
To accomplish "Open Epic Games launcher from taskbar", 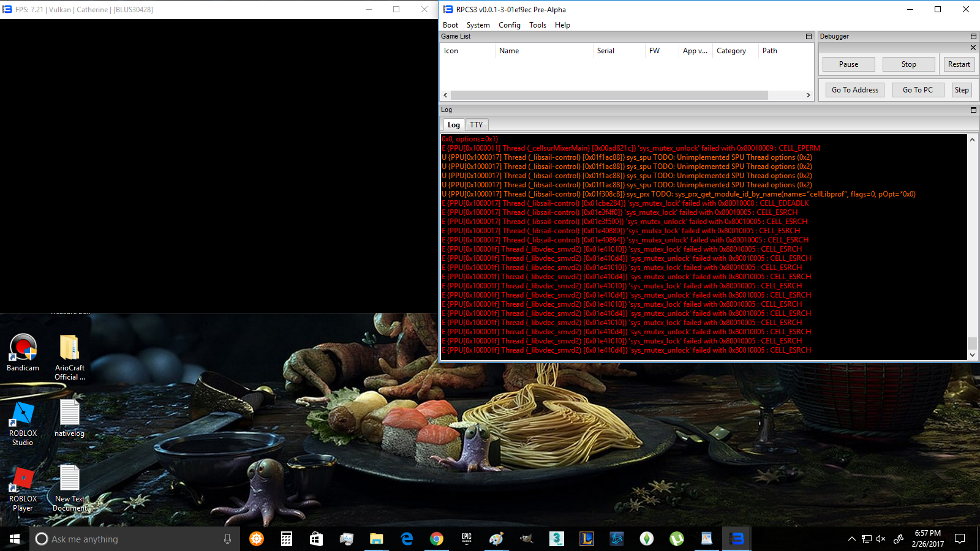I will (466, 539).
